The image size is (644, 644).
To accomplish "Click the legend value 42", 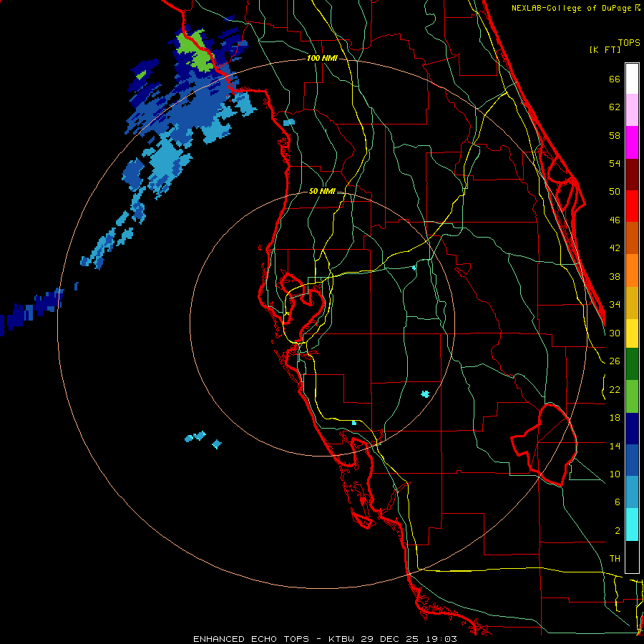I will coord(615,248).
